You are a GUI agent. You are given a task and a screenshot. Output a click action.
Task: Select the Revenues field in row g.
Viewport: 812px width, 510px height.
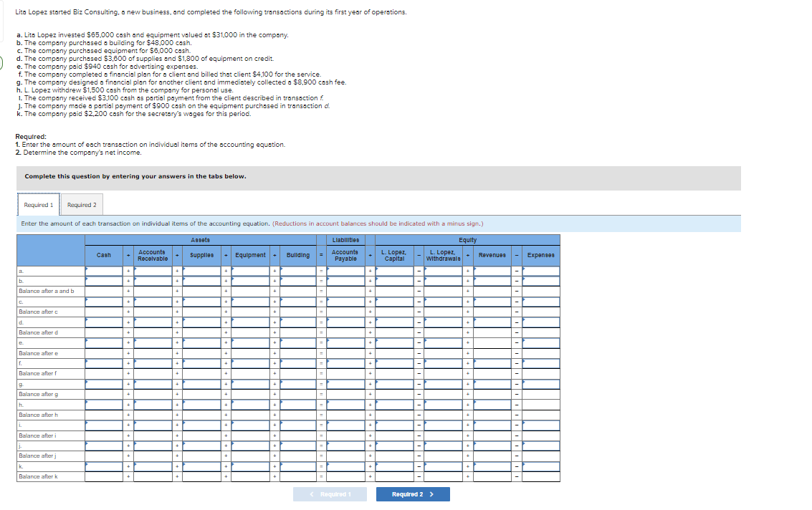click(x=492, y=384)
